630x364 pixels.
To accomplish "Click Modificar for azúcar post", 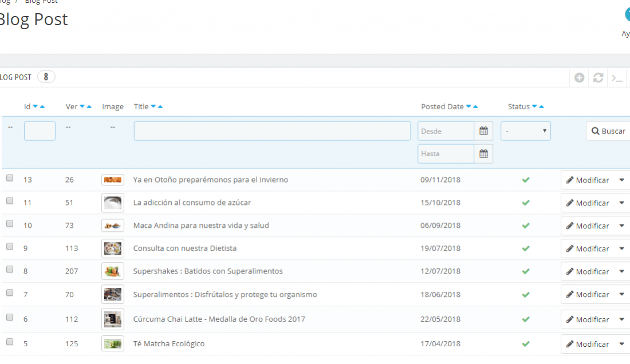I will click(x=588, y=203).
